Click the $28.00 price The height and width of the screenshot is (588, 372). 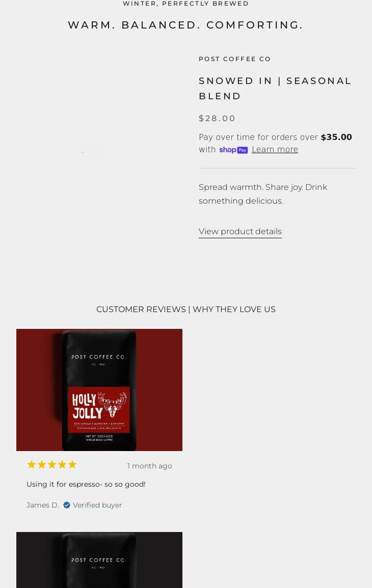(217, 119)
